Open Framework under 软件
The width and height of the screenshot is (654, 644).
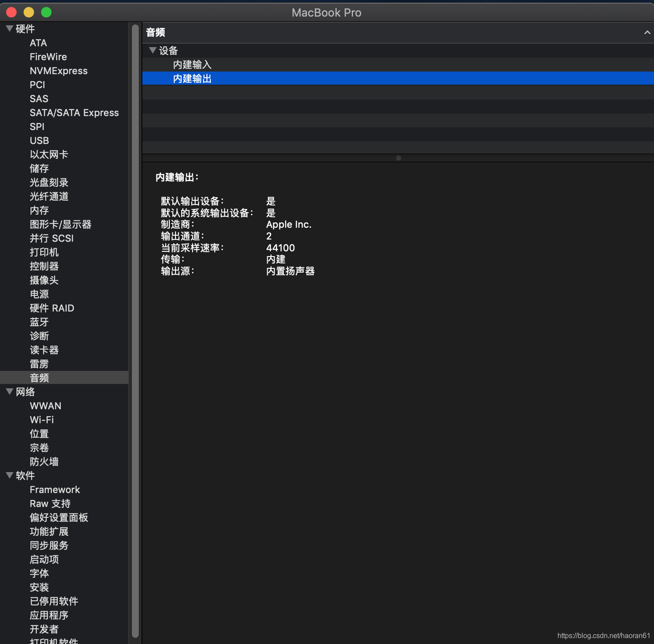click(55, 490)
